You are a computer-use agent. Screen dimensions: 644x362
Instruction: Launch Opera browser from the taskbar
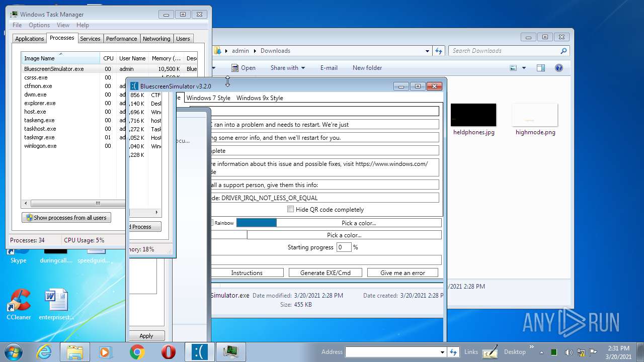pyautogui.click(x=169, y=352)
